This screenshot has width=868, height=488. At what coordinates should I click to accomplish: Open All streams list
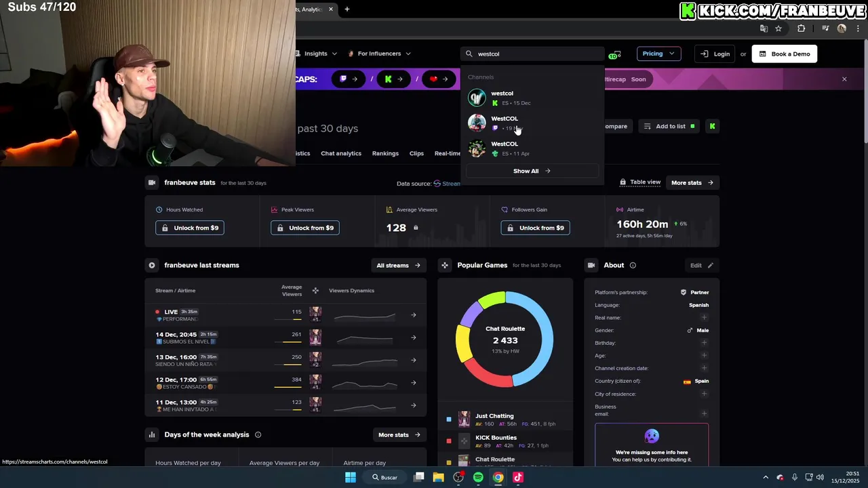398,265
